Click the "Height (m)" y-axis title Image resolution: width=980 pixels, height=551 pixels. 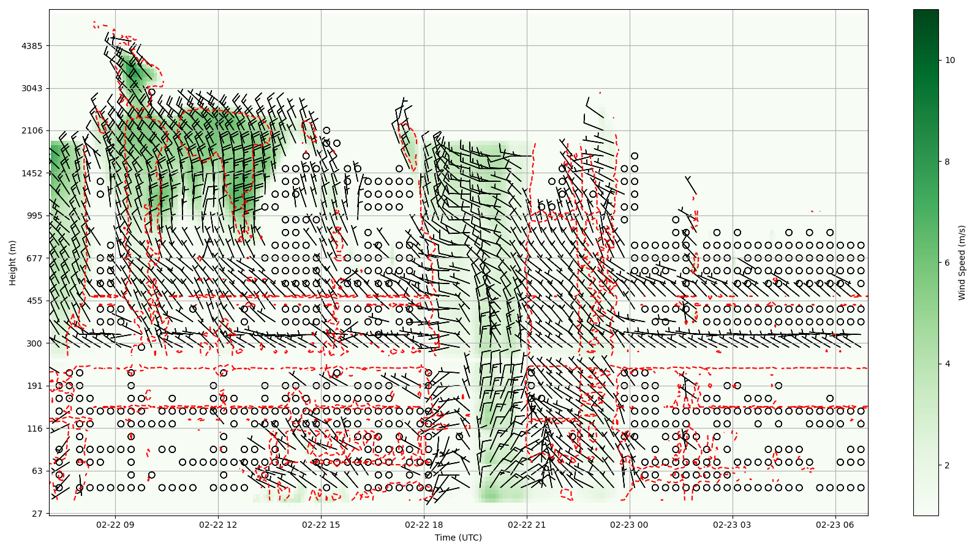coord(13,263)
